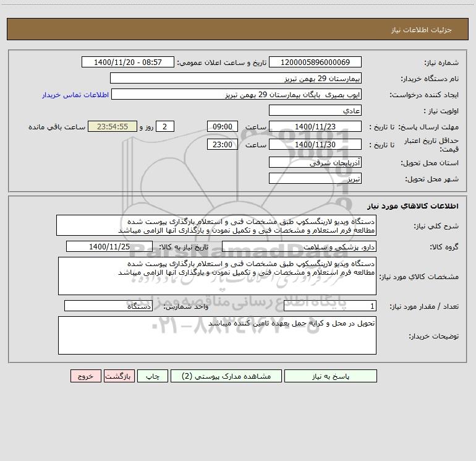Click the response deadline date 1400/11/23
The width and height of the screenshot is (476, 461).
click(x=315, y=126)
